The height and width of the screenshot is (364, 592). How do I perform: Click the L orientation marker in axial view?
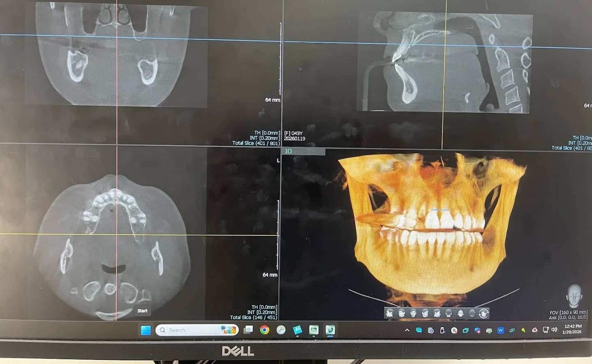tap(278, 160)
